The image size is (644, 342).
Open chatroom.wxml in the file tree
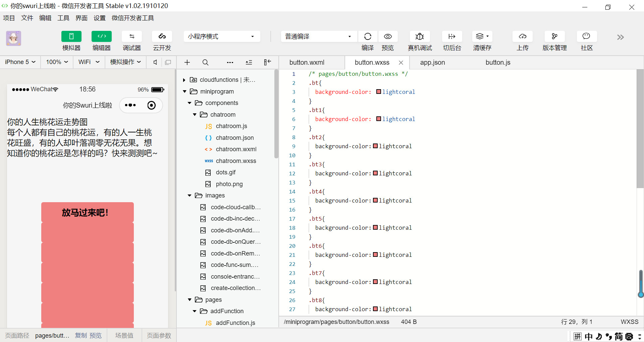tap(236, 149)
